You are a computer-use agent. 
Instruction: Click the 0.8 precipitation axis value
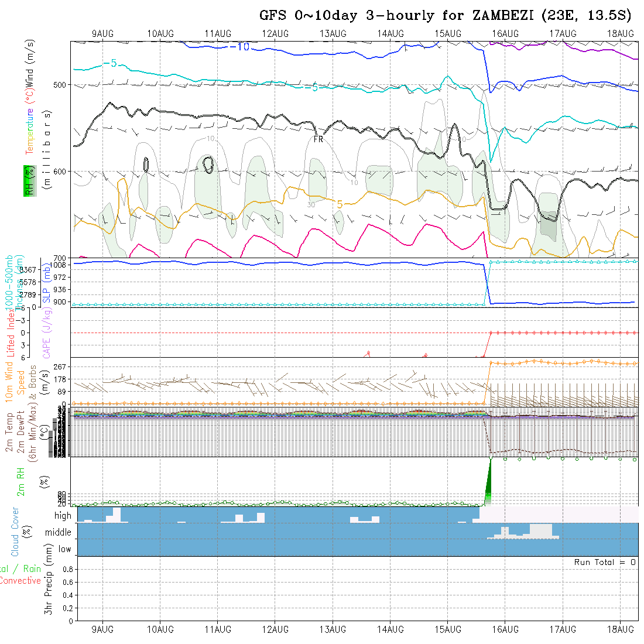68,569
